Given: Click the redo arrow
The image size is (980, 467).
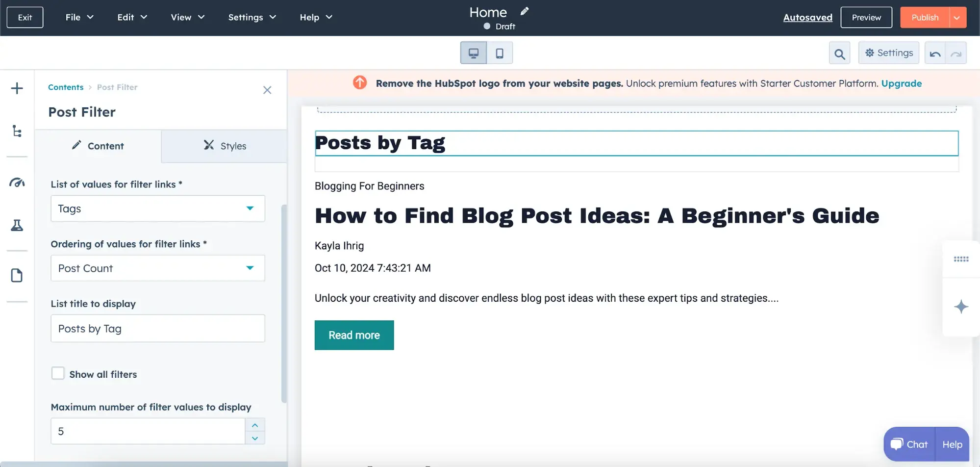Looking at the screenshot, I should (956, 53).
